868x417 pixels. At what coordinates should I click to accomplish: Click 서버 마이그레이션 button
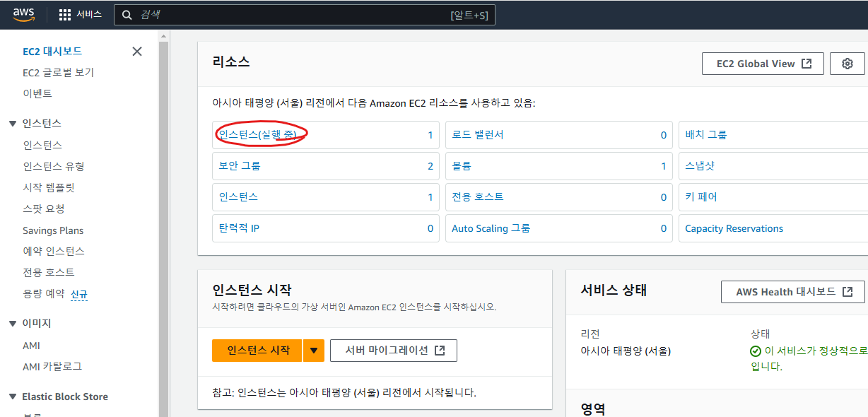click(x=394, y=351)
